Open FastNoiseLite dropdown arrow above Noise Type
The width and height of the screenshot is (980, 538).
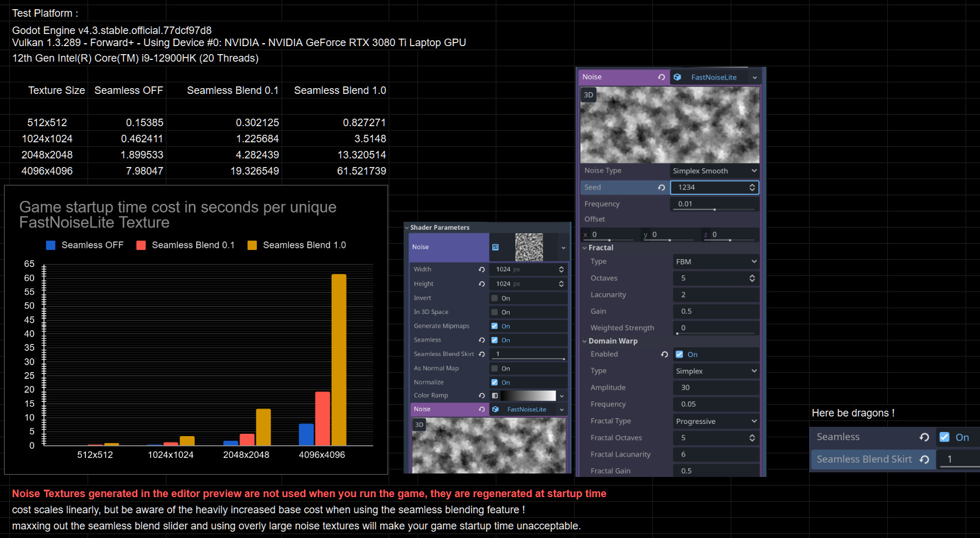[754, 78]
